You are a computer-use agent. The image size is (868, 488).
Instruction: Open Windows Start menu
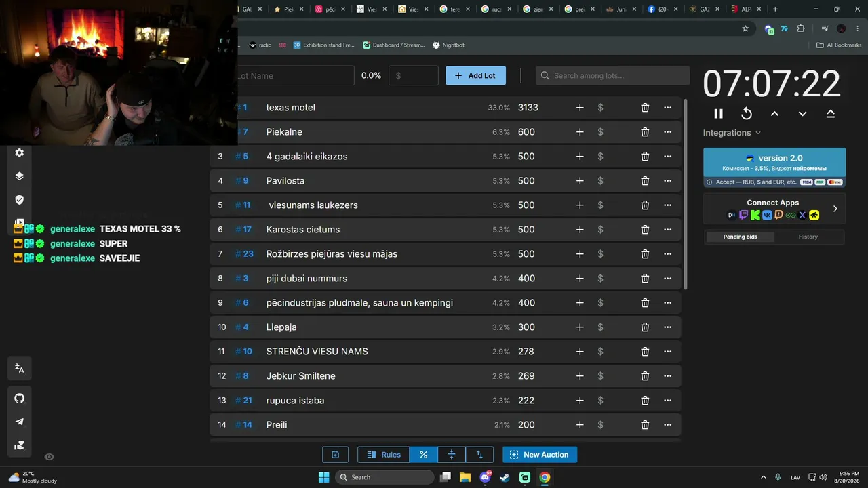click(323, 477)
